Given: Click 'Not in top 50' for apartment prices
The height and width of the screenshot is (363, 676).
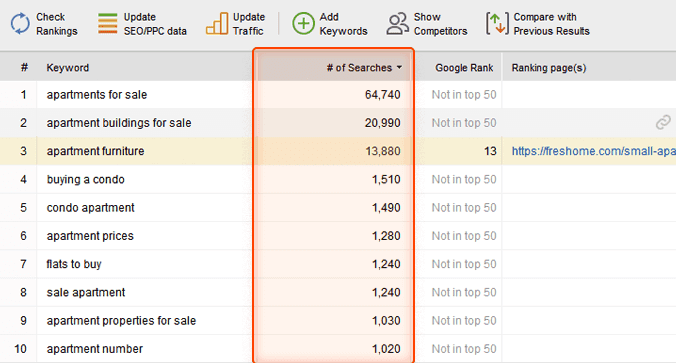Looking at the screenshot, I should click(464, 236).
